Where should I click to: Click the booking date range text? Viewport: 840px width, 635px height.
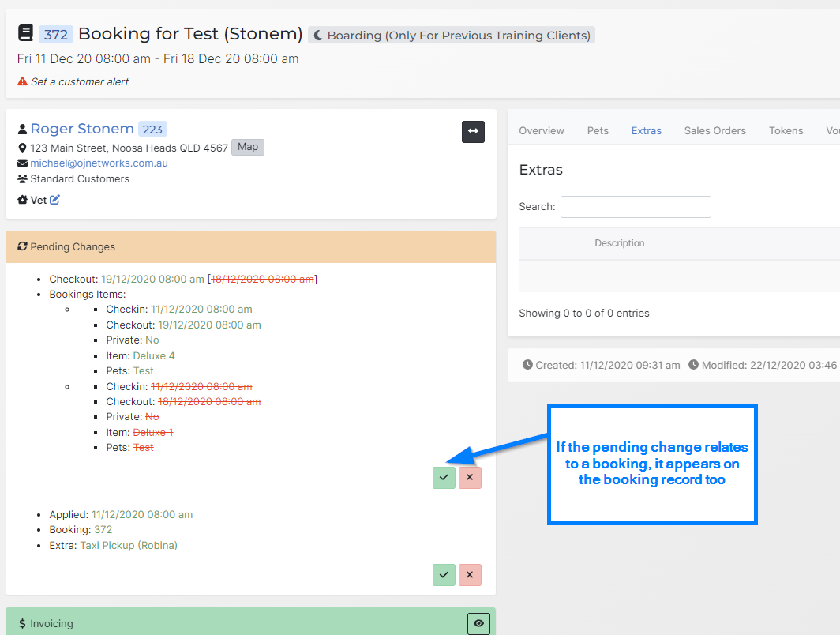coord(158,59)
